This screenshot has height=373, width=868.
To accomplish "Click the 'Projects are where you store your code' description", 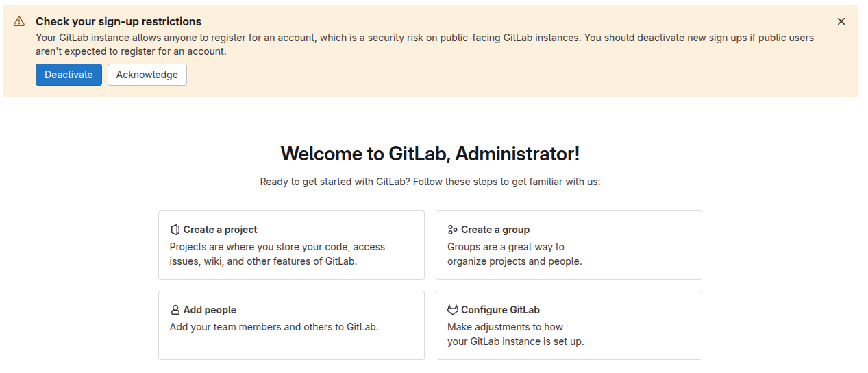I will pyautogui.click(x=277, y=254).
